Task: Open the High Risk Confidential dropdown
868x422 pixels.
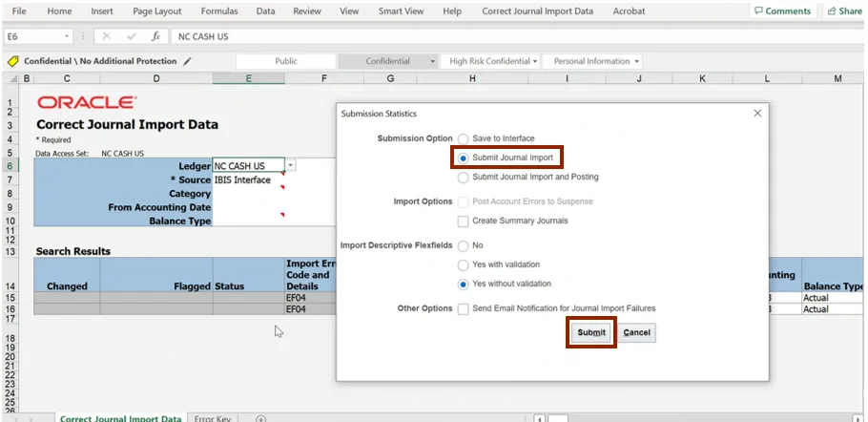Action: [535, 61]
